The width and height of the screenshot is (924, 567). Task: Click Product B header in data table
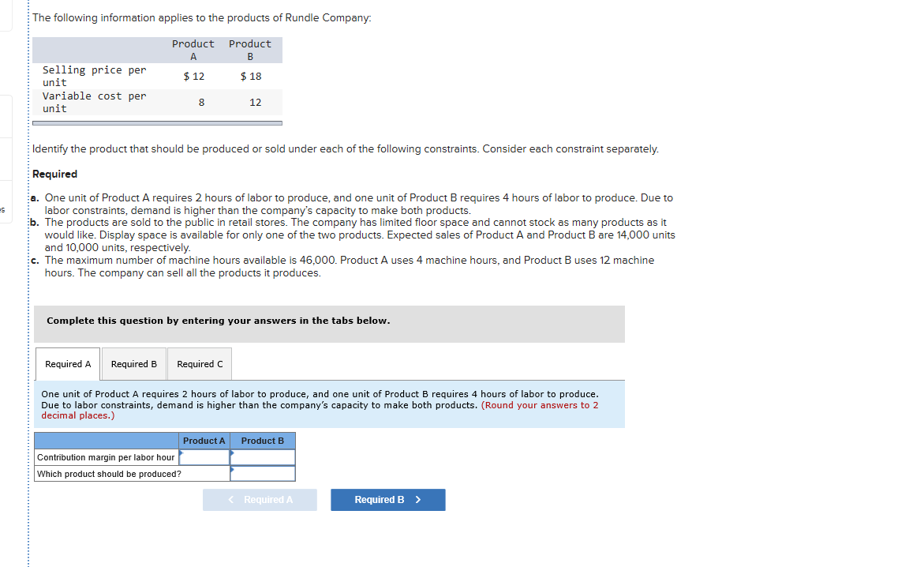pyautogui.click(x=250, y=51)
